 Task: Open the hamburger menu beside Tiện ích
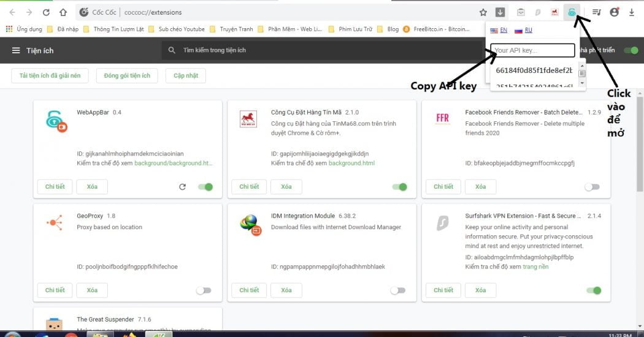(x=16, y=50)
